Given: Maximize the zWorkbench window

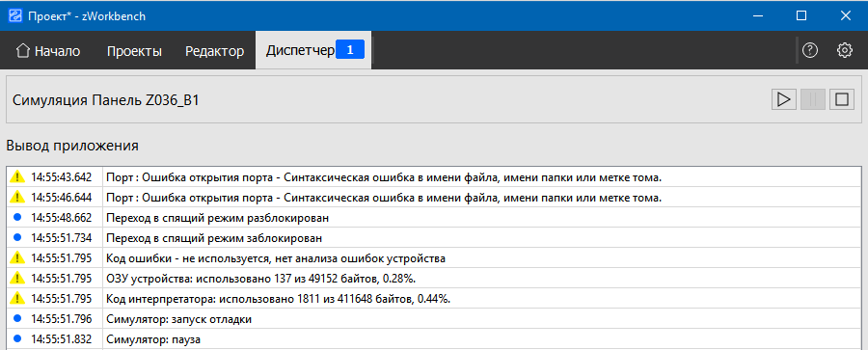Looking at the screenshot, I should pyautogui.click(x=801, y=15).
